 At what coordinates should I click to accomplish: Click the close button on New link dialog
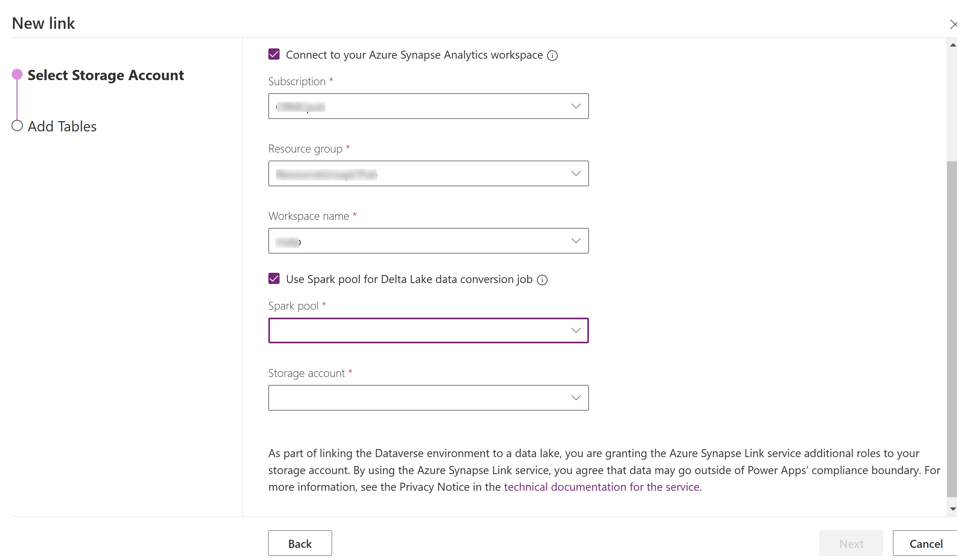point(953,24)
